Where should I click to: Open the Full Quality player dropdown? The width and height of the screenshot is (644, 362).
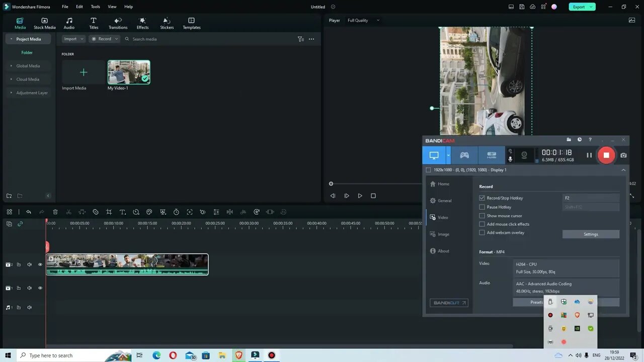(x=363, y=21)
